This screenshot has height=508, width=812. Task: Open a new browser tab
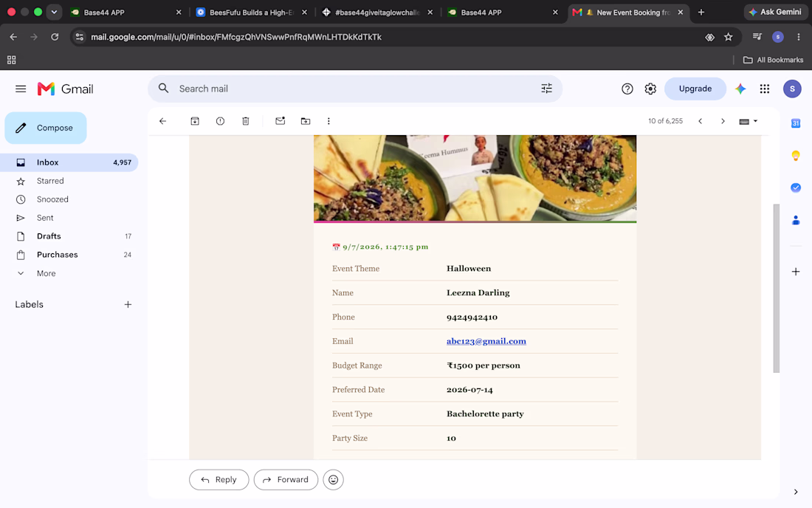[x=701, y=12]
